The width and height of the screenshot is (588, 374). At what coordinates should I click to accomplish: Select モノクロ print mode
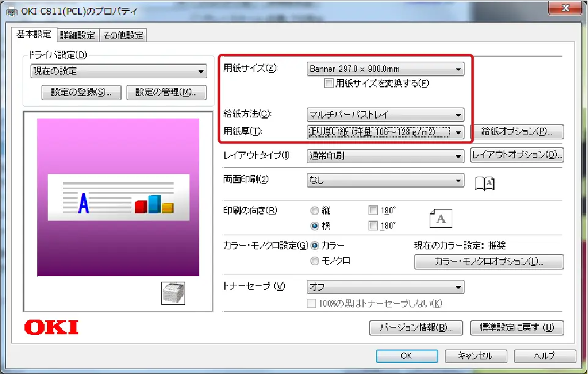315,261
